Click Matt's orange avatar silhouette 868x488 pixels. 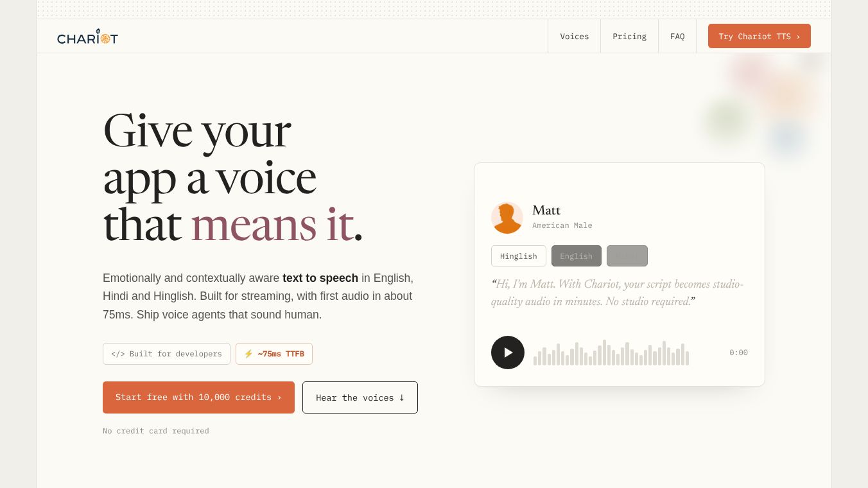[507, 218]
